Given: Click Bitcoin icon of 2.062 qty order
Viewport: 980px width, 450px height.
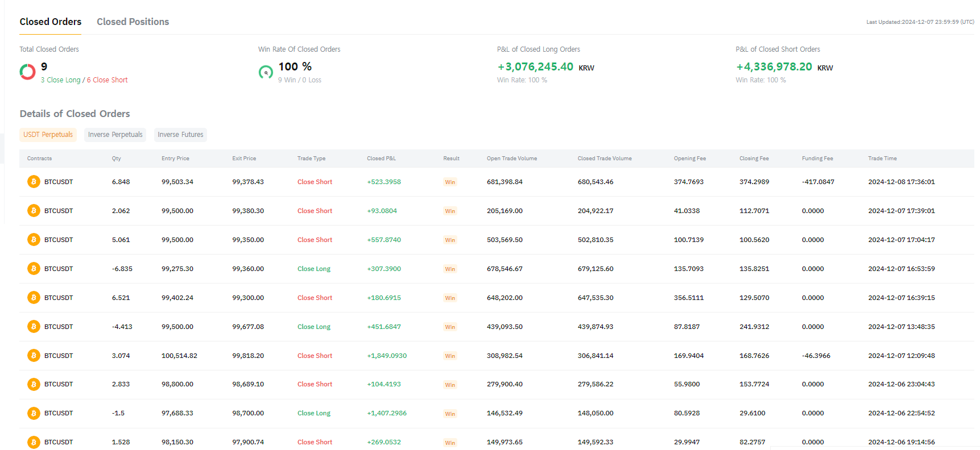Looking at the screenshot, I should point(34,211).
